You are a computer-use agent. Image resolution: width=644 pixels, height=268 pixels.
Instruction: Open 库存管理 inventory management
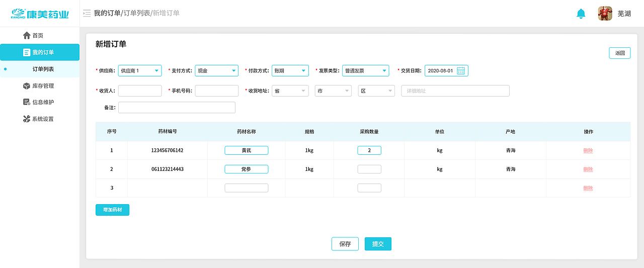43,86
